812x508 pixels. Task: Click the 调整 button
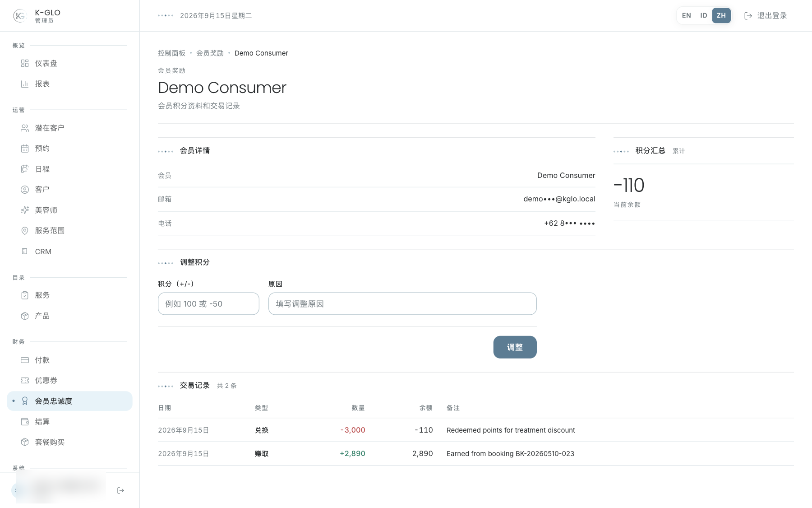click(515, 347)
